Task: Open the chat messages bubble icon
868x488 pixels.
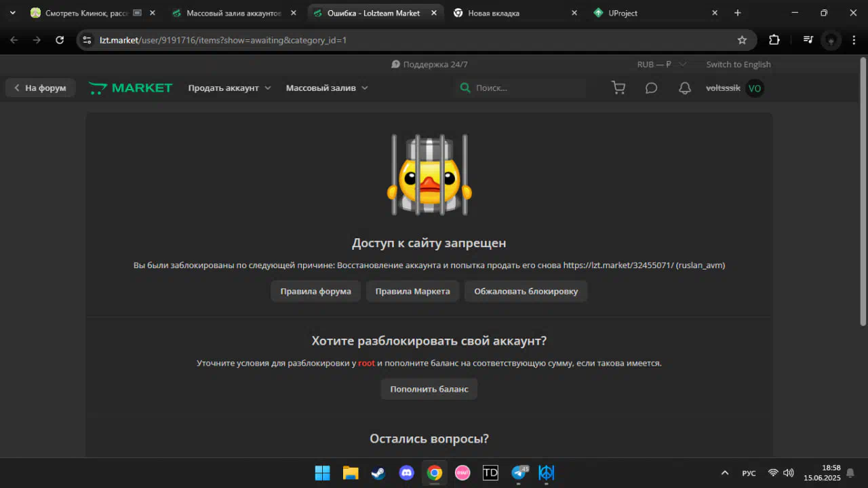Action: point(651,88)
